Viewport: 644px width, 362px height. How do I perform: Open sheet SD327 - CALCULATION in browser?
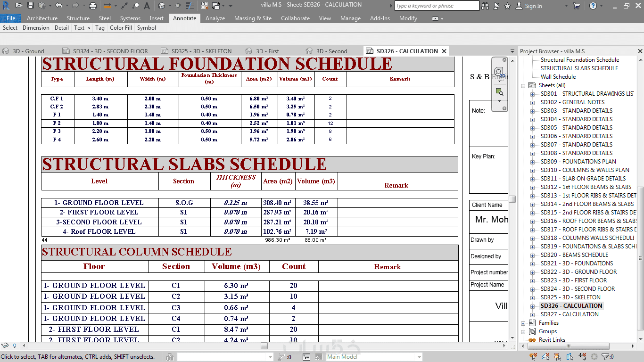[x=570, y=314]
